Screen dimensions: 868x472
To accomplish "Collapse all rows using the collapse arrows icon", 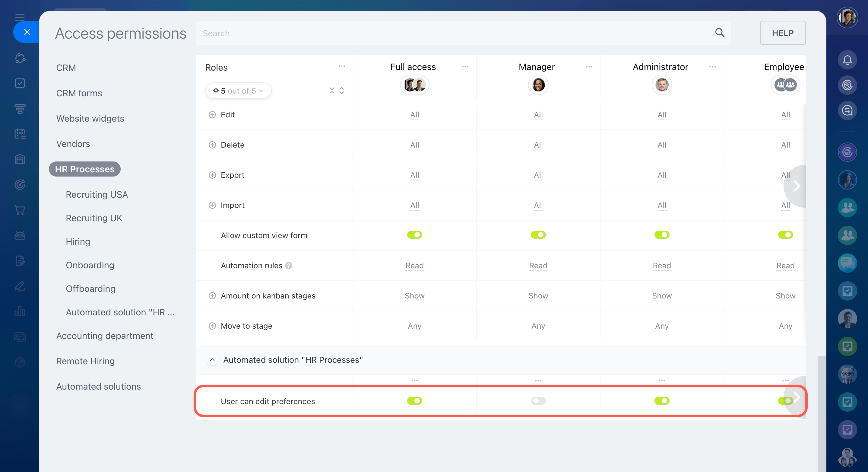I will 332,90.
